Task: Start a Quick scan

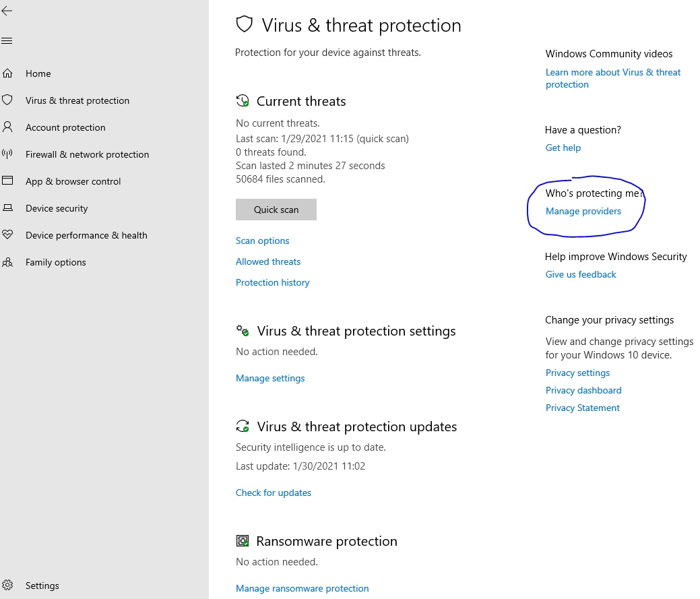Action: pyautogui.click(x=276, y=210)
